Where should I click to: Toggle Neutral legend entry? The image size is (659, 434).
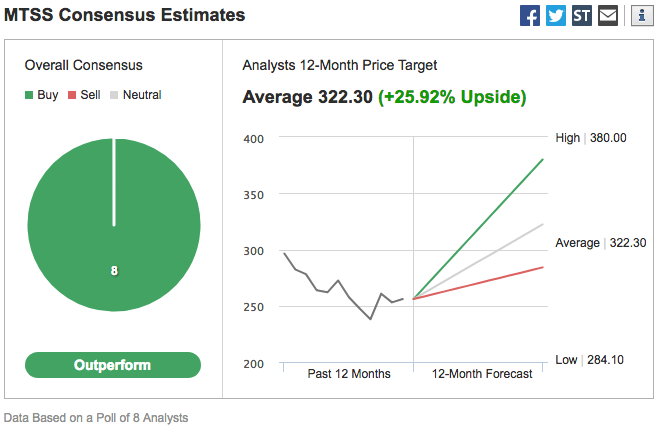(135, 95)
